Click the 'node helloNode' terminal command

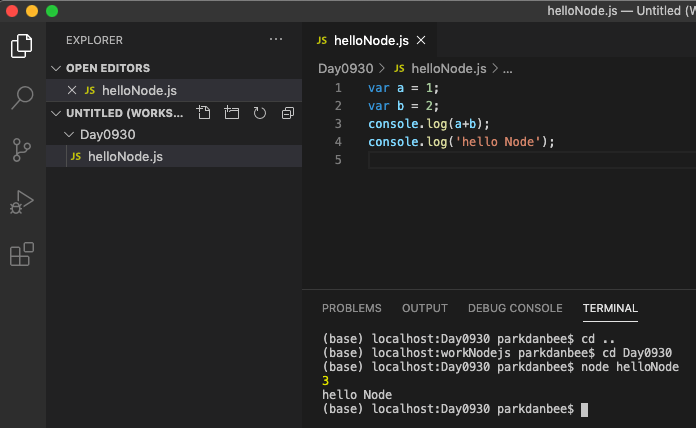[630, 367]
